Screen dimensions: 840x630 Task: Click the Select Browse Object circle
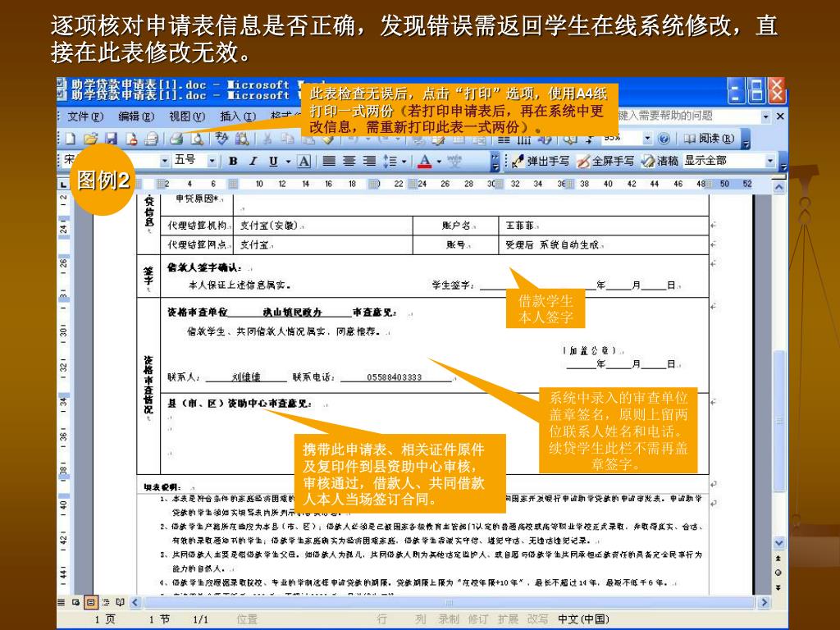click(x=779, y=573)
